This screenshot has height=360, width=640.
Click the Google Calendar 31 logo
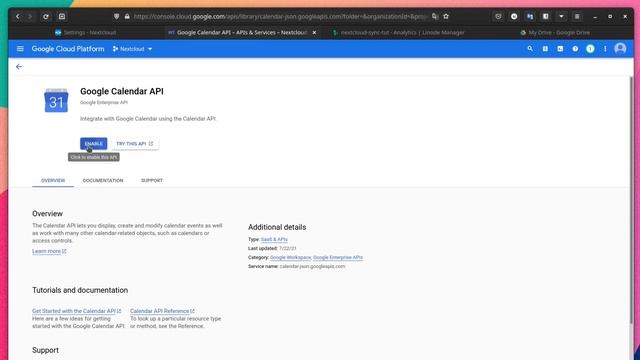[x=56, y=100]
